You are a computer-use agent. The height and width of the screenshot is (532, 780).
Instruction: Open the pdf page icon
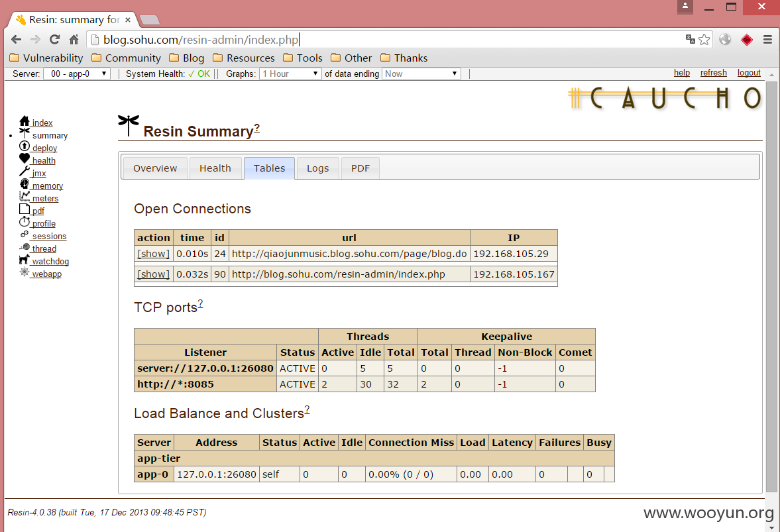point(25,209)
